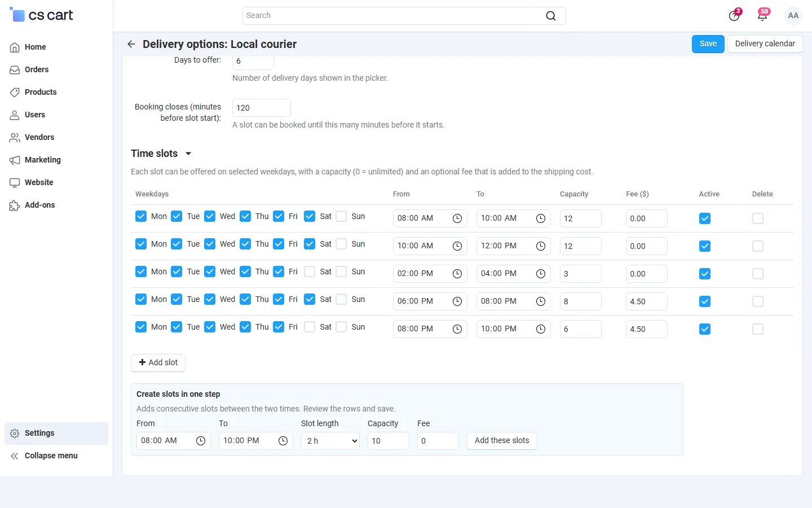Screen dimensions: 812x508
Task: Open time picker for 08:00 AM first row From
Action: 457,218
